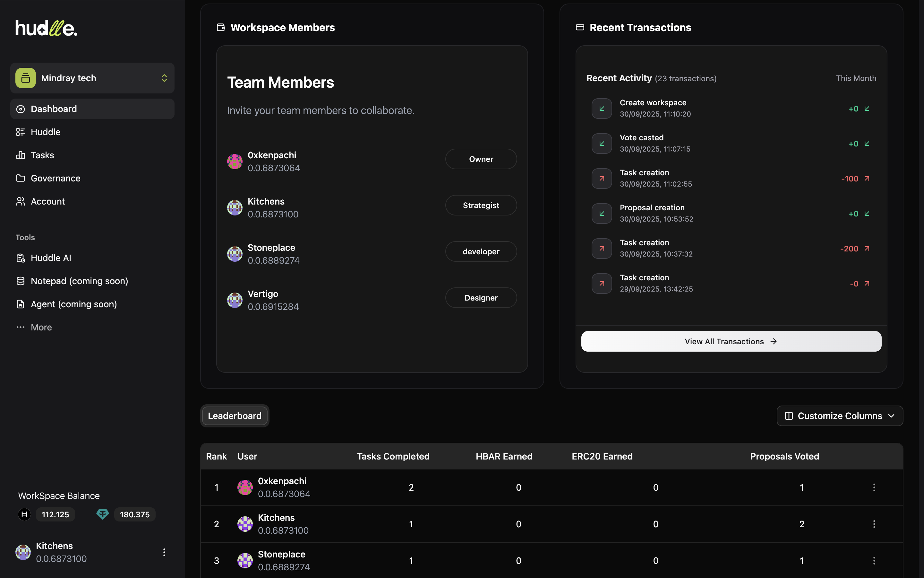Go to Dashboard in sidebar
The image size is (924, 578).
coord(92,109)
